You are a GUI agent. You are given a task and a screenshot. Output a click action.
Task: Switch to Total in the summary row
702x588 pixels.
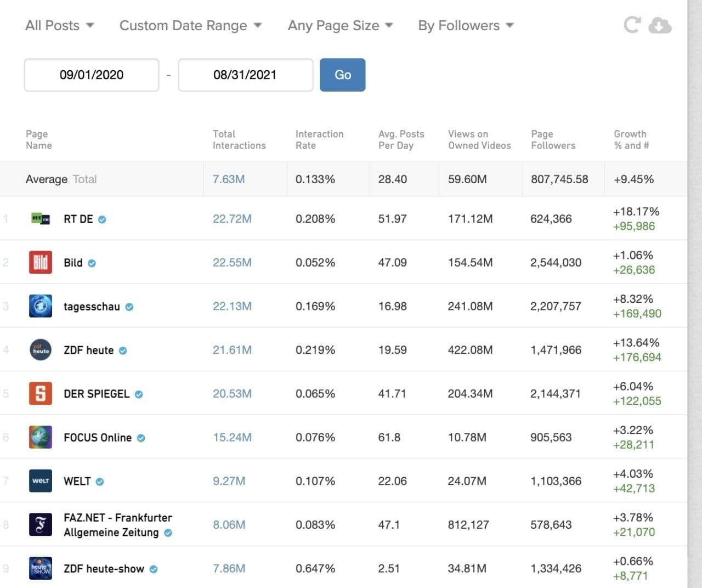(84, 179)
